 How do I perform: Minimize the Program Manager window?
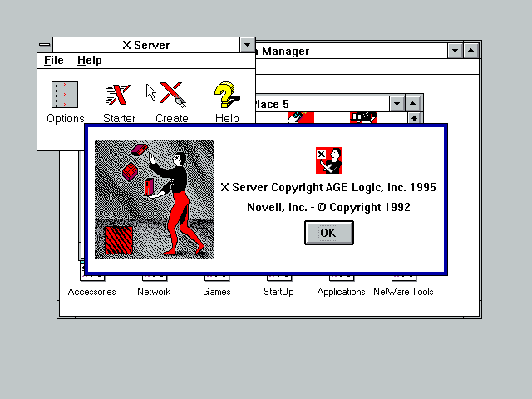coord(455,51)
